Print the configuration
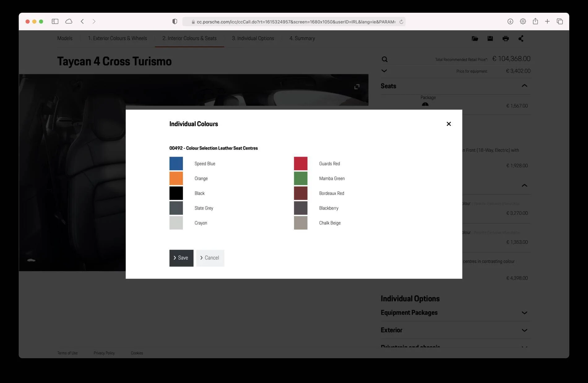The image size is (588, 383). pos(506,38)
